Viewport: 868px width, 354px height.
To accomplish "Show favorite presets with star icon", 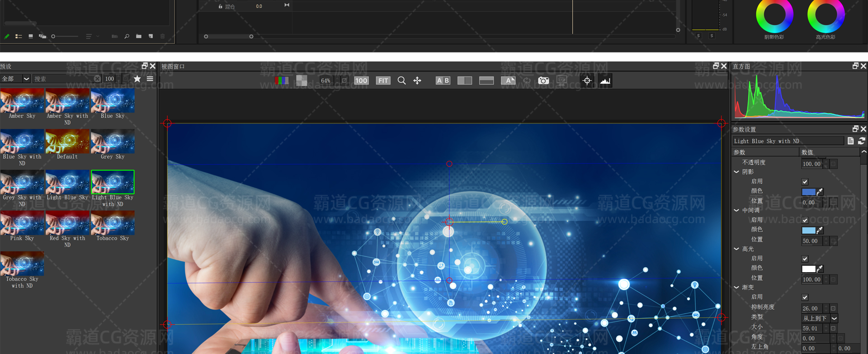I will pos(137,79).
